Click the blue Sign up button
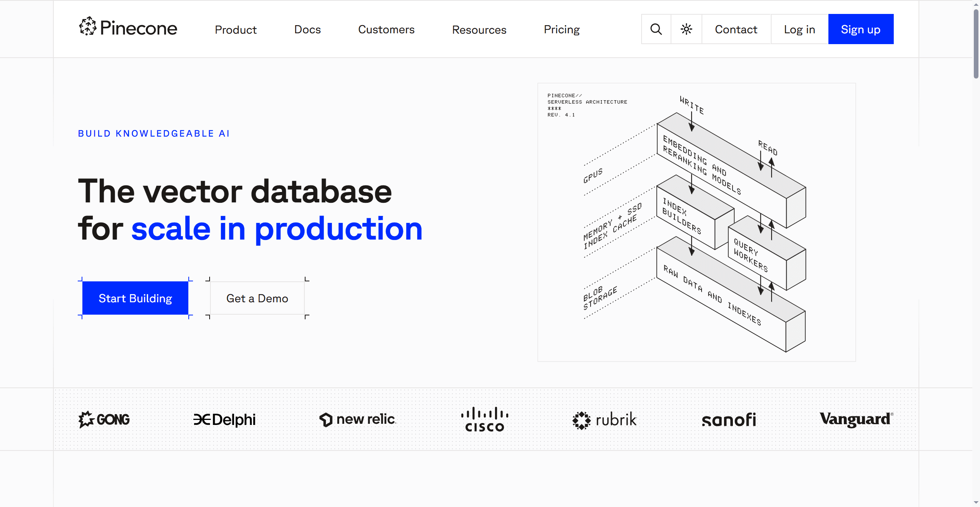 (860, 29)
